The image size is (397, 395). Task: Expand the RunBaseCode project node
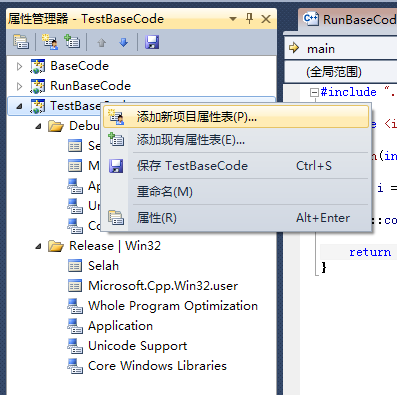click(x=19, y=86)
